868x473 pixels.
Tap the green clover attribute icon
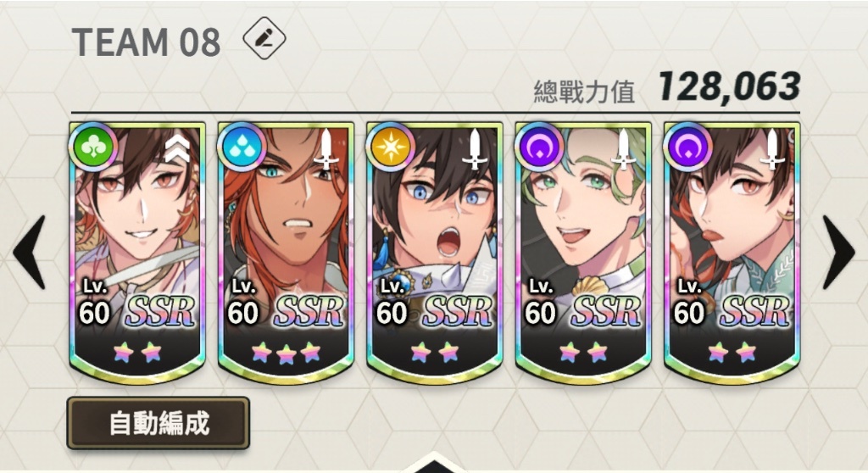pos(93,147)
